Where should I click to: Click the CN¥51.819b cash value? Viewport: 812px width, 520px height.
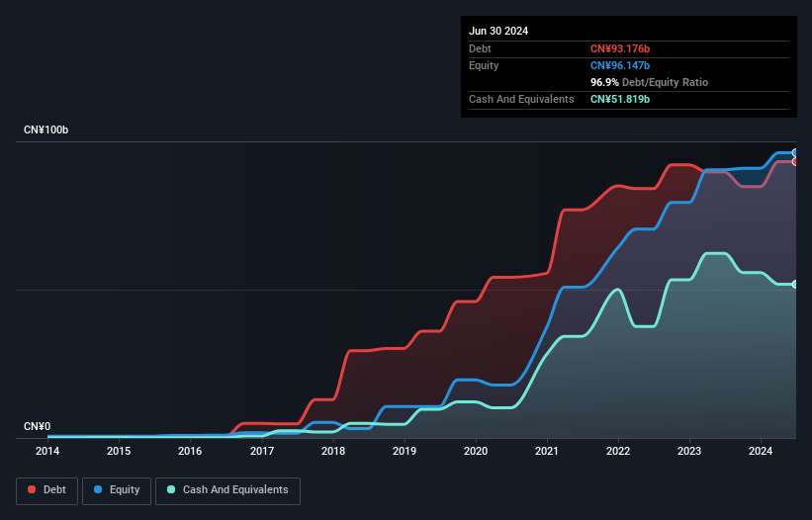pos(620,99)
